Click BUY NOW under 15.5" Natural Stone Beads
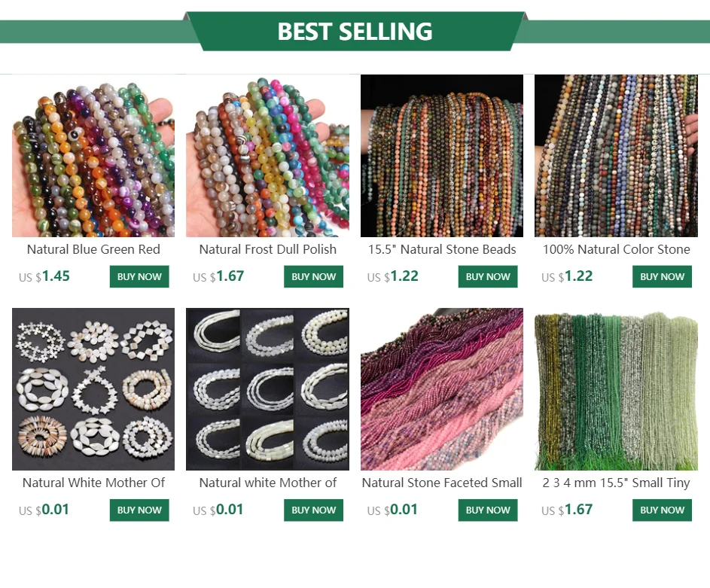710x588 pixels. point(488,276)
